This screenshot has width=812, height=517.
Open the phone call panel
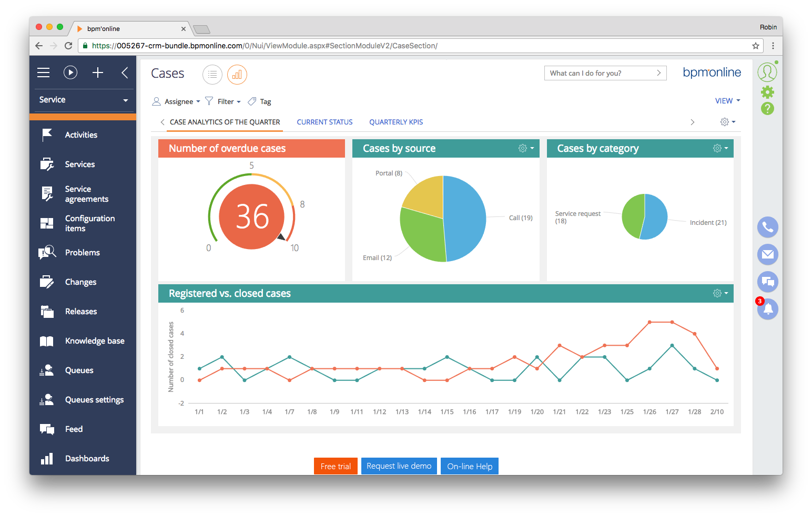point(767,227)
